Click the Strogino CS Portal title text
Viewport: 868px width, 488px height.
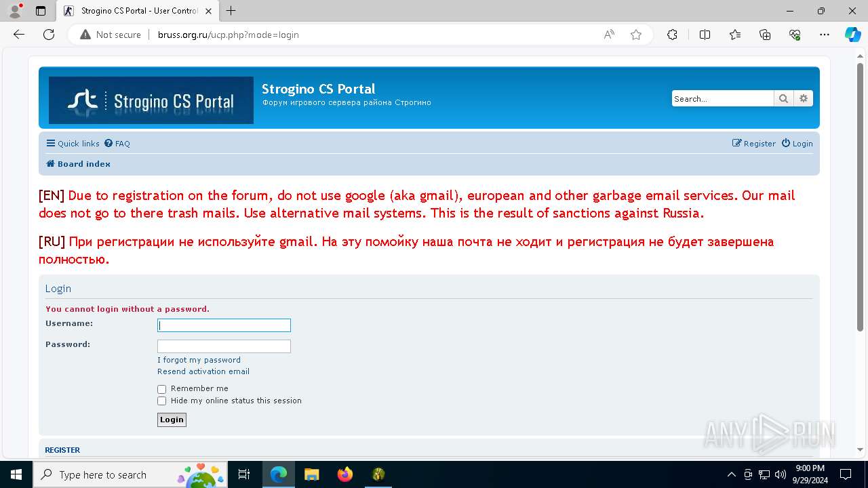318,89
